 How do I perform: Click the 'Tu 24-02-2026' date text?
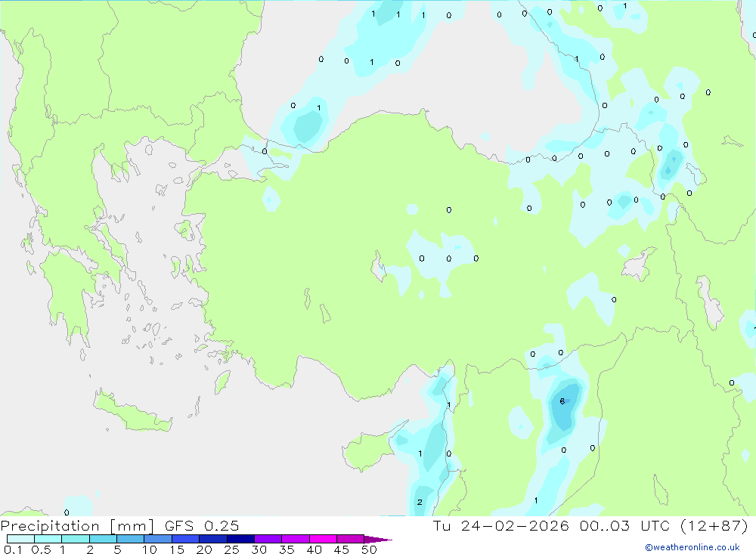(x=501, y=525)
